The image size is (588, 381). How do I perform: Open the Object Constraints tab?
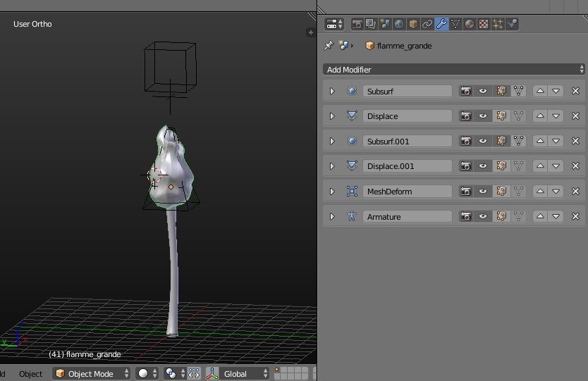click(427, 24)
